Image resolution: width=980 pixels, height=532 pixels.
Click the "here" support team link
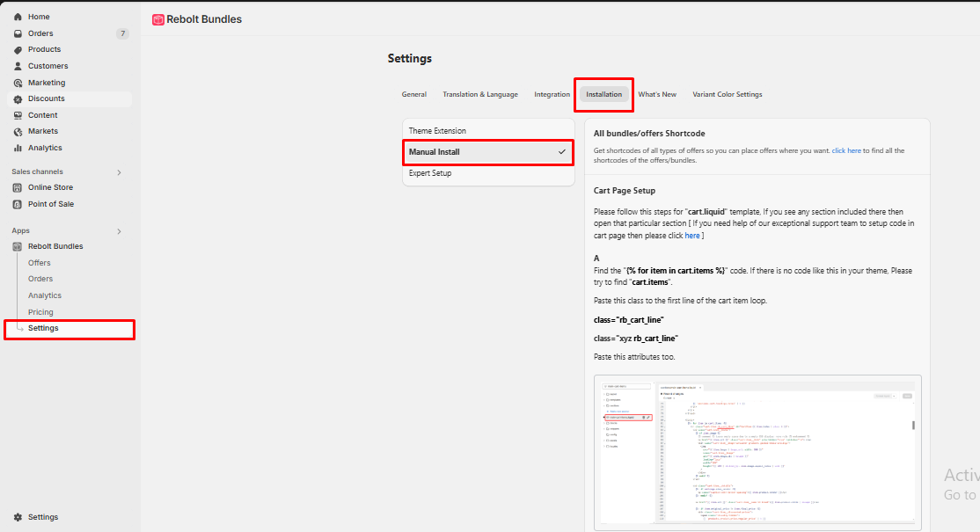pos(691,236)
